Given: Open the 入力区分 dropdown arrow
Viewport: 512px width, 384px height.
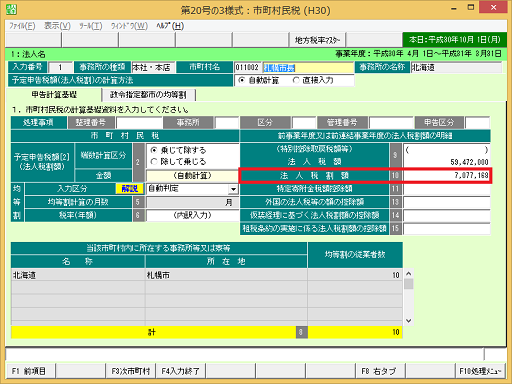Looking at the screenshot, I should click(233, 189).
